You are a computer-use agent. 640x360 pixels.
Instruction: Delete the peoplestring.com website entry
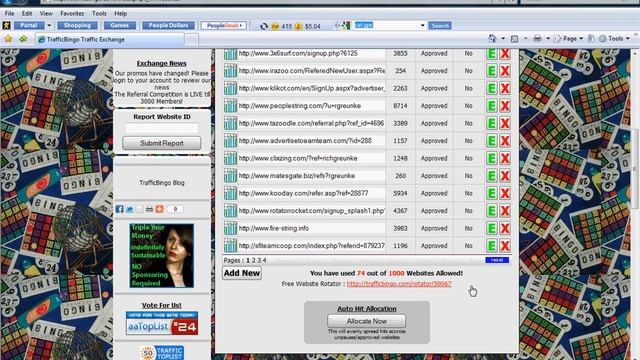[505, 106]
